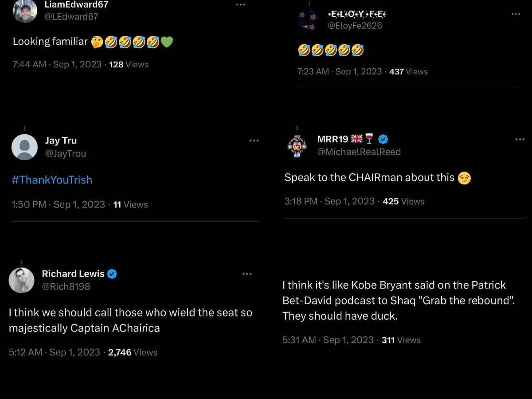Click MRR19's profile avatar
The image size is (532, 399).
(x=297, y=146)
